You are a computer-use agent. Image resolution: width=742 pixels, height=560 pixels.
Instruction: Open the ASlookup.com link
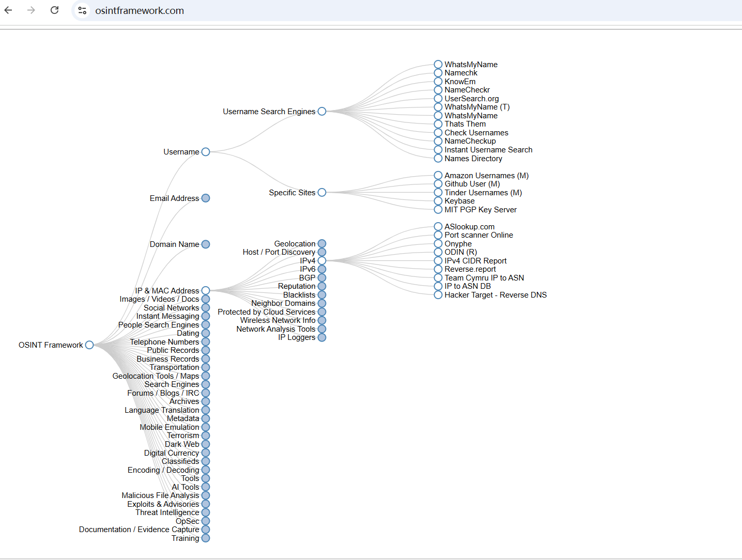tap(469, 227)
